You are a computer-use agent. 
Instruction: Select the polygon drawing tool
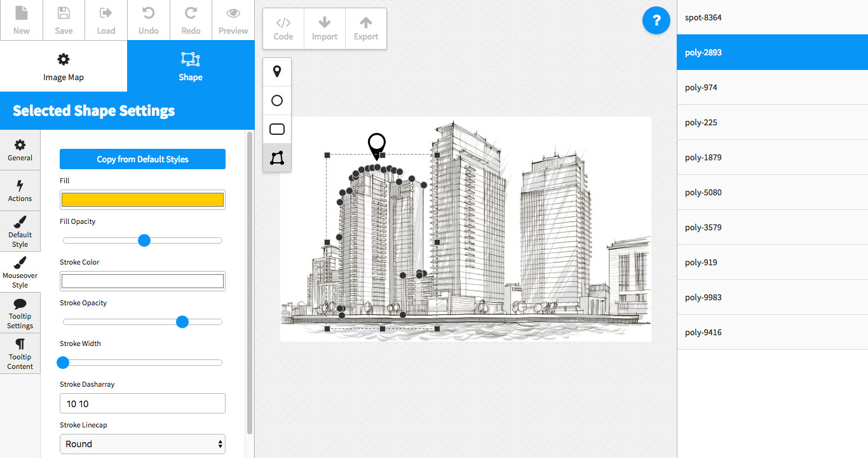pos(277,158)
